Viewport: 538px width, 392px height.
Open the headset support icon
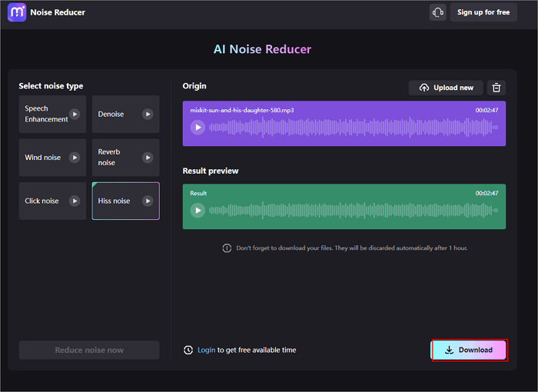coord(437,12)
